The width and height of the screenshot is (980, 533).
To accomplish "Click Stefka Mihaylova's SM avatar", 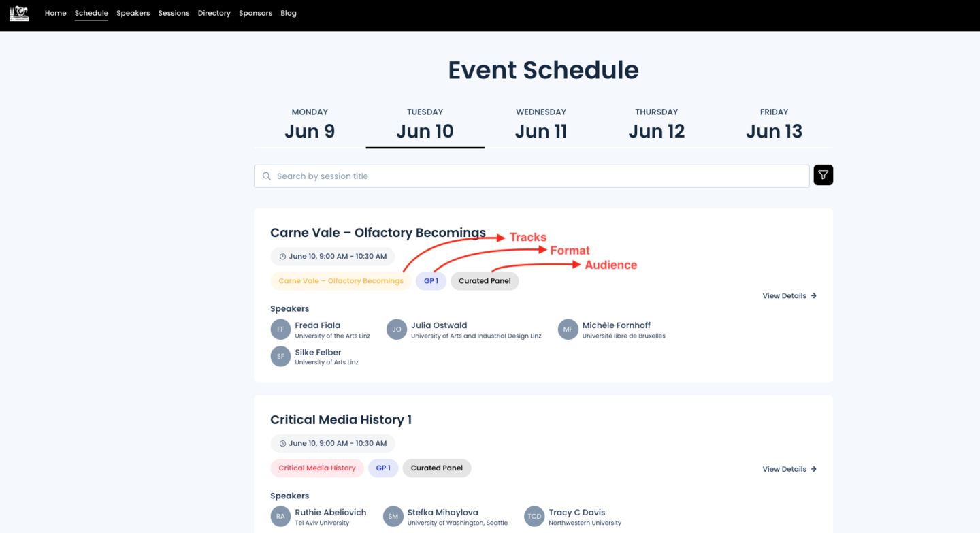I will coord(393,517).
